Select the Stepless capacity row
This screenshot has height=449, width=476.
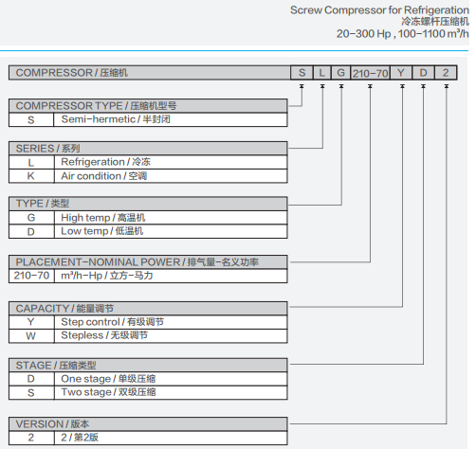(148, 335)
